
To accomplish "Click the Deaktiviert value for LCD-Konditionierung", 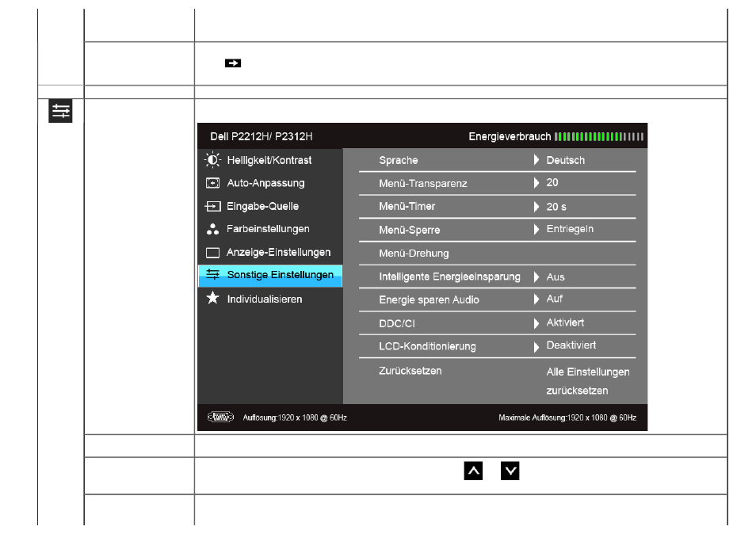I will coord(571,345).
